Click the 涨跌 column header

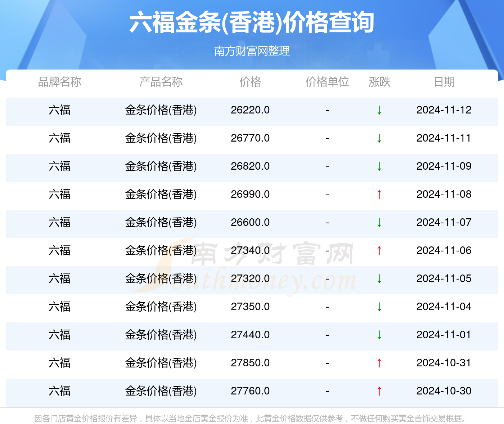379,82
